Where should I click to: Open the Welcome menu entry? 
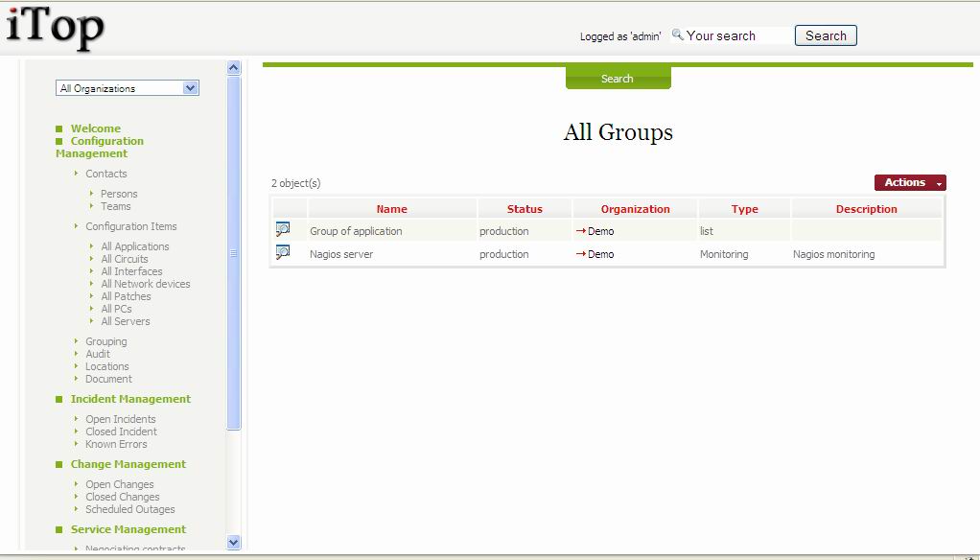click(96, 128)
